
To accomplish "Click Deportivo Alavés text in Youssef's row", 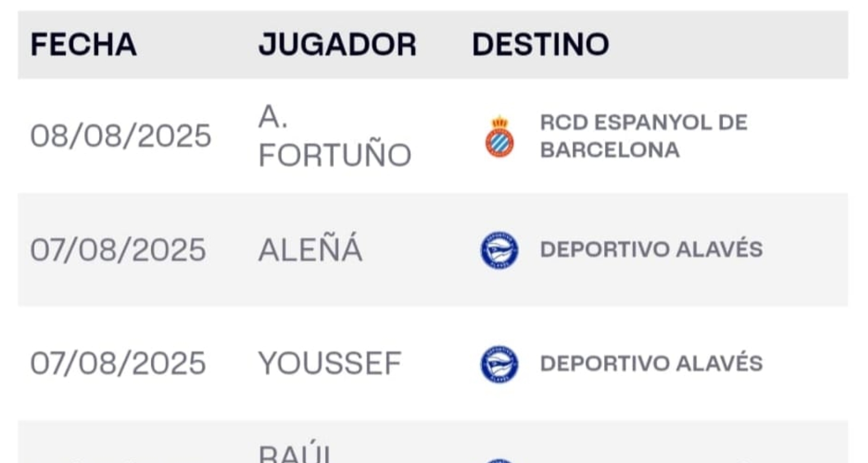I will click(x=651, y=364).
